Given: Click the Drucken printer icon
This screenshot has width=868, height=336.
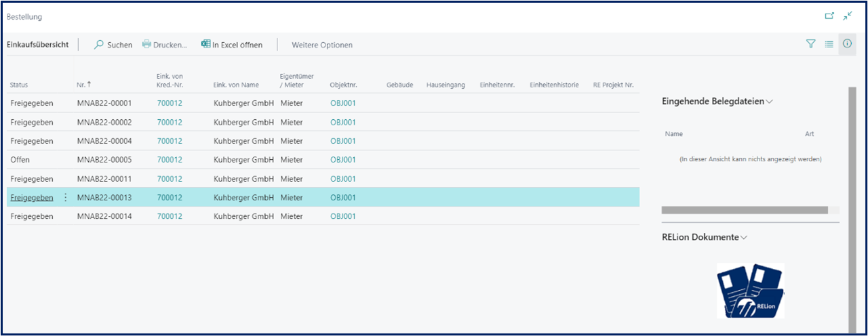Looking at the screenshot, I should [146, 45].
